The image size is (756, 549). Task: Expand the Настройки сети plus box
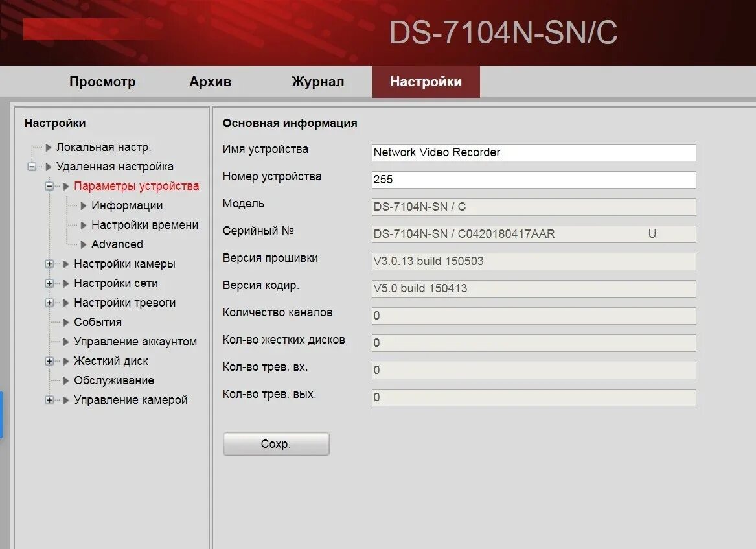pyautogui.click(x=49, y=283)
